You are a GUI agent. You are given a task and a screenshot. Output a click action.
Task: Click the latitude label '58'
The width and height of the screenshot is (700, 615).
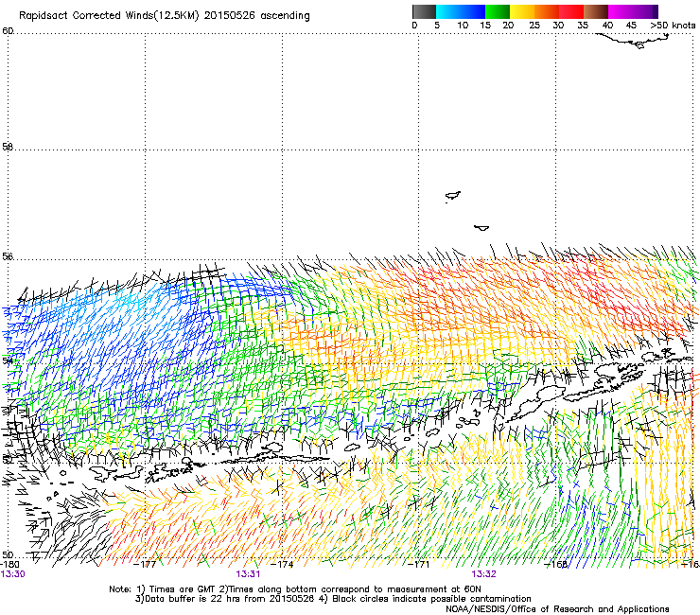pyautogui.click(x=8, y=147)
